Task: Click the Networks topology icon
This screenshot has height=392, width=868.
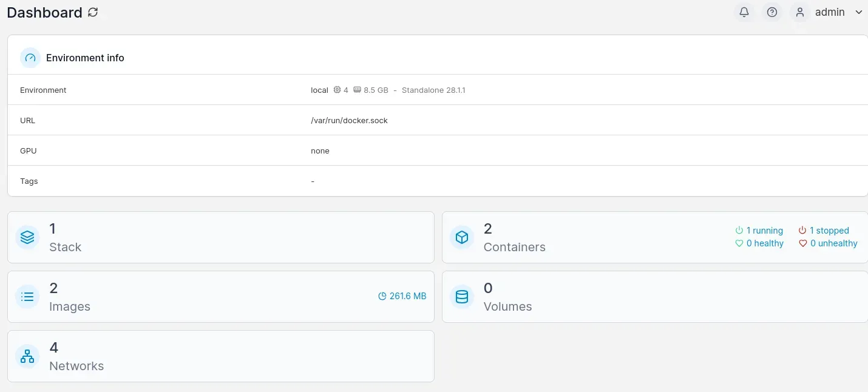Action: pyautogui.click(x=27, y=356)
